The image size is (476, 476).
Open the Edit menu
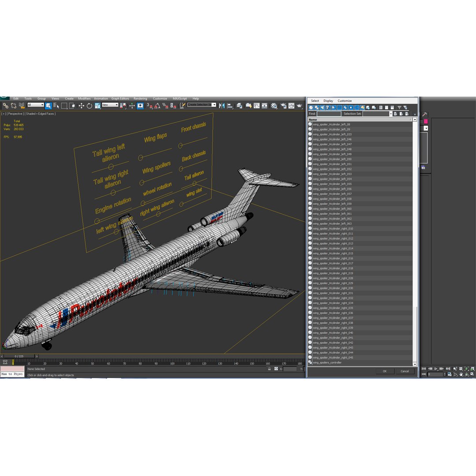[x=16, y=99]
